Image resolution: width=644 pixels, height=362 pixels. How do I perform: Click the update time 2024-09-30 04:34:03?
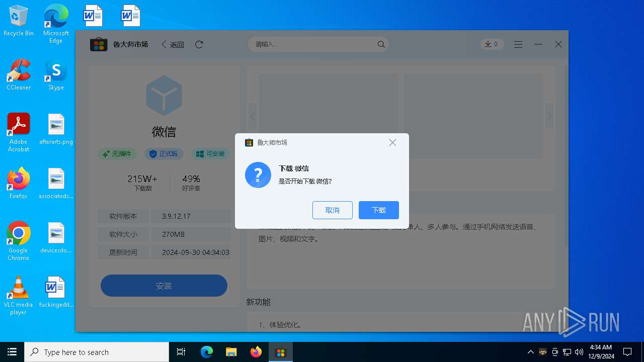pos(196,252)
